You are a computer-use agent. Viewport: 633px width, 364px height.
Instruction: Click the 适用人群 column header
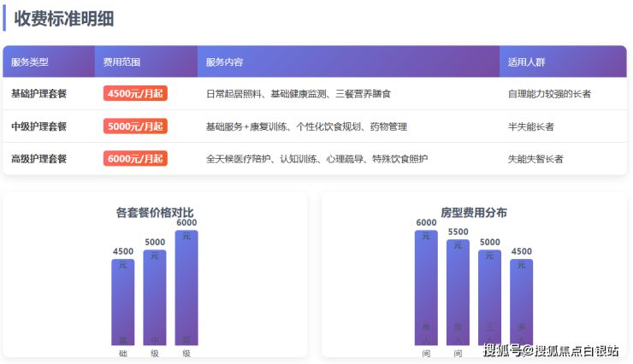click(x=526, y=62)
